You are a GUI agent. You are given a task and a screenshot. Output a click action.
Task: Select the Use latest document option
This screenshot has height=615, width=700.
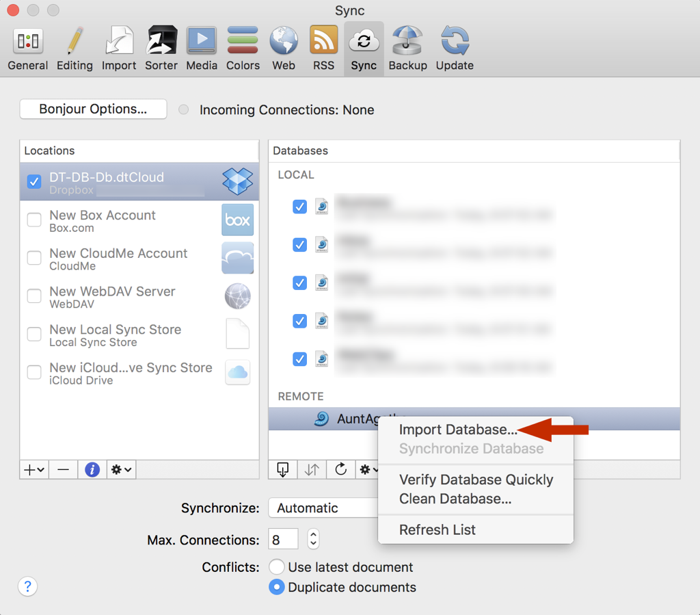(x=277, y=567)
